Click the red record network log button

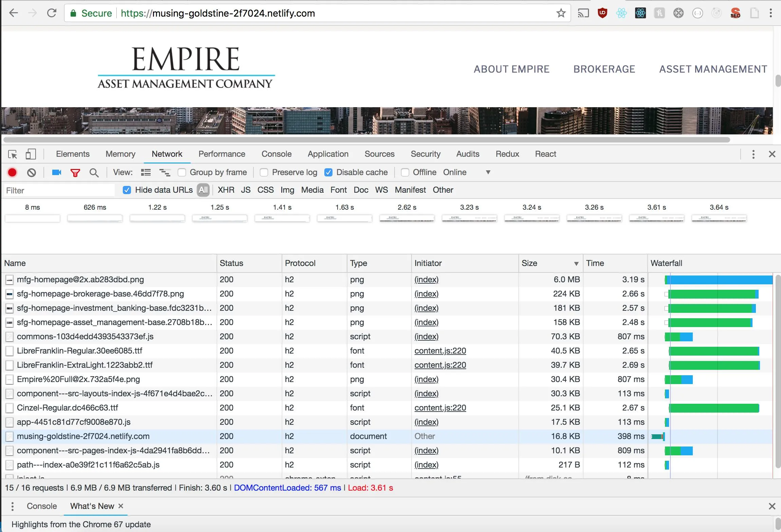pos(12,172)
